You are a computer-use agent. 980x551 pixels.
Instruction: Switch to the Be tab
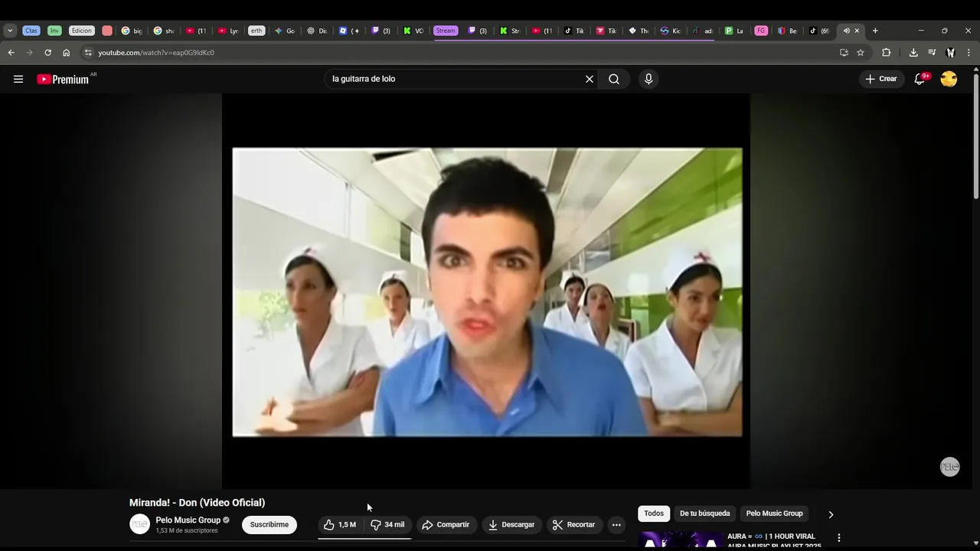[x=787, y=31]
